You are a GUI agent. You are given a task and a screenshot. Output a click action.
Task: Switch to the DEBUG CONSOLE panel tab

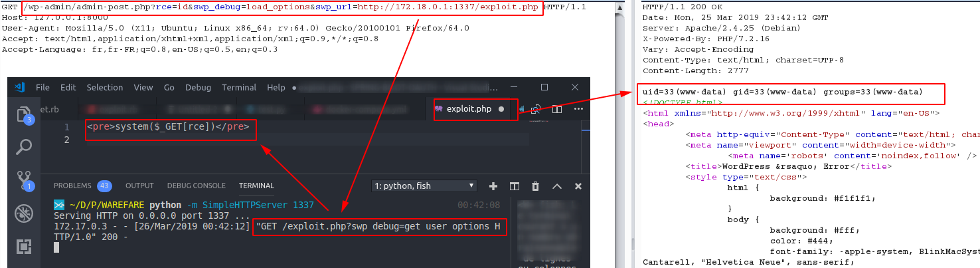pyautogui.click(x=197, y=186)
